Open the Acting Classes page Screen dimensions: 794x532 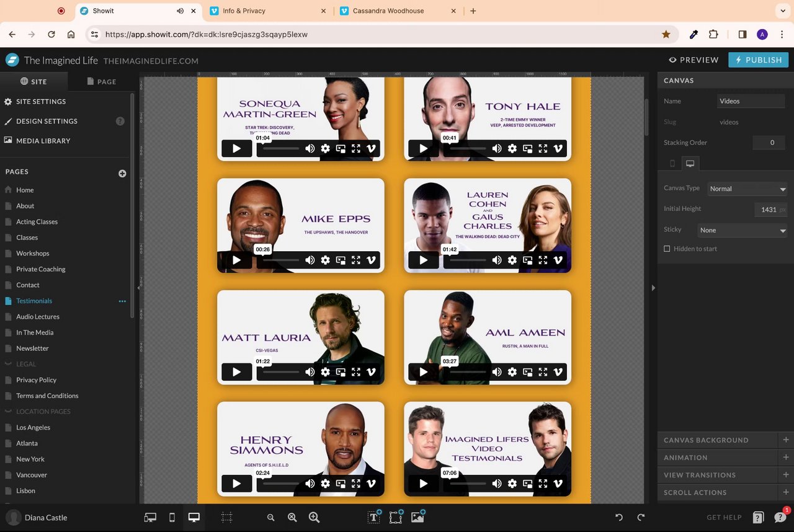click(x=37, y=222)
